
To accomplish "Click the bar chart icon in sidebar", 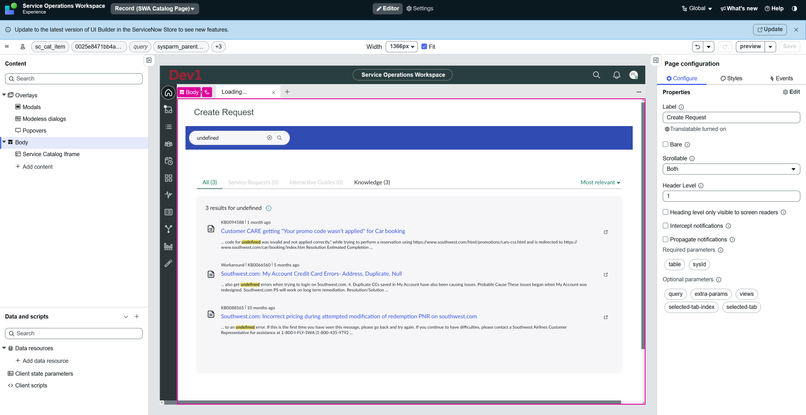I will (168, 246).
